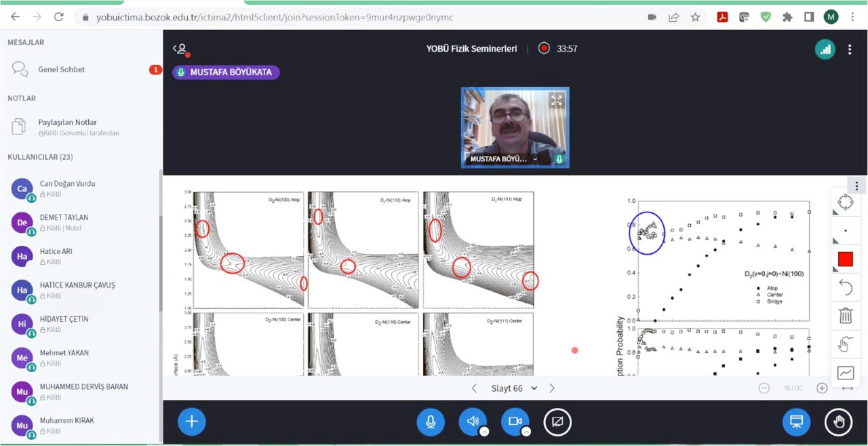This screenshot has height=446, width=868.
Task: Toggle the microphone mute button
Action: click(x=430, y=422)
